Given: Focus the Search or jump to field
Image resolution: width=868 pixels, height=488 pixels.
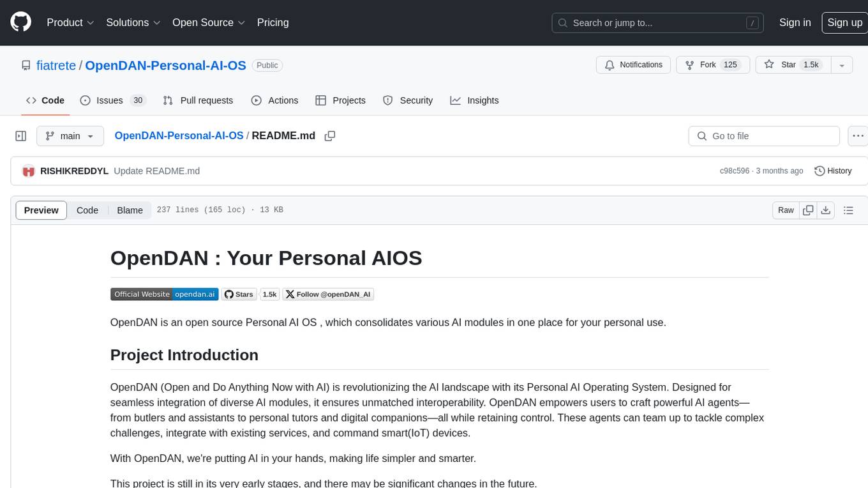Looking at the screenshot, I should tap(659, 22).
